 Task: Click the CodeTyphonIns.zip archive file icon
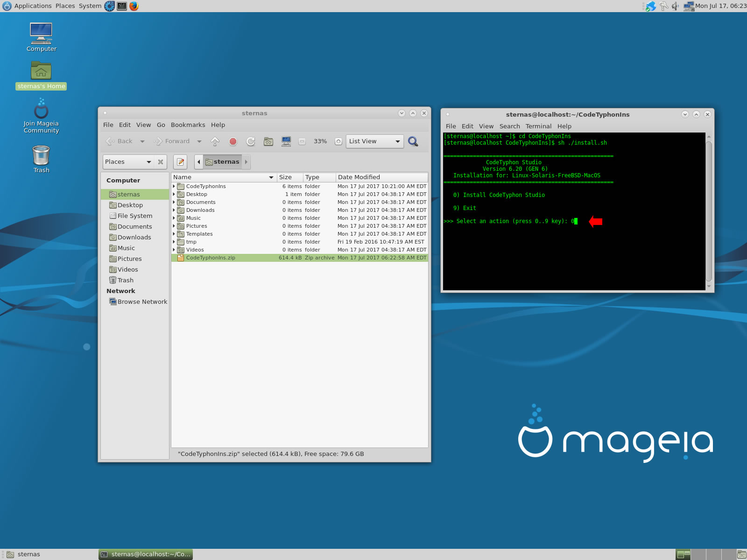coord(180,258)
